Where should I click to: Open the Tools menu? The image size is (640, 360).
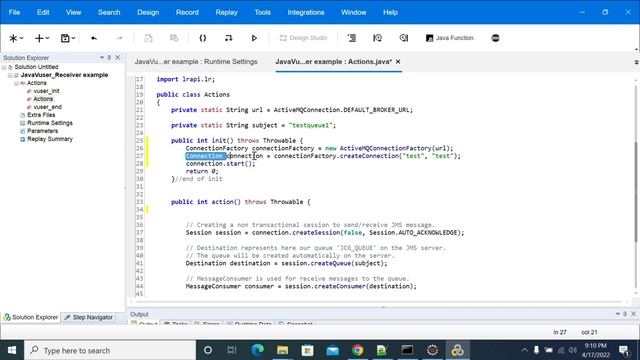coord(262,12)
